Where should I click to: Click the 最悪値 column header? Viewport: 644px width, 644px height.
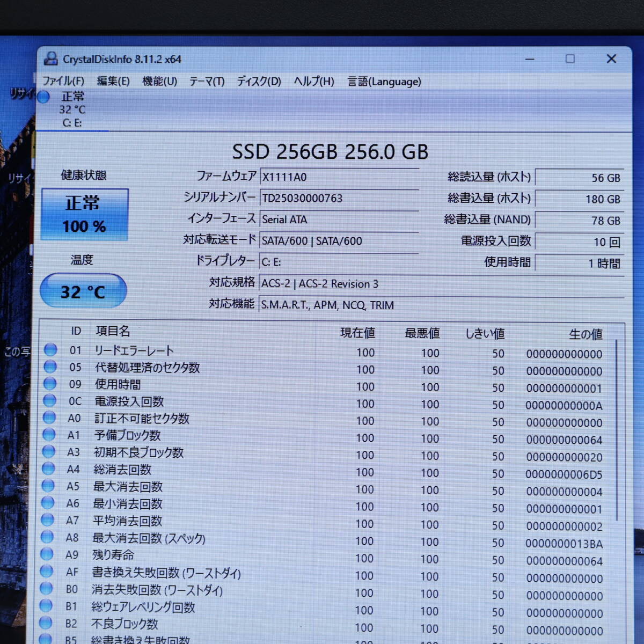pos(422,333)
